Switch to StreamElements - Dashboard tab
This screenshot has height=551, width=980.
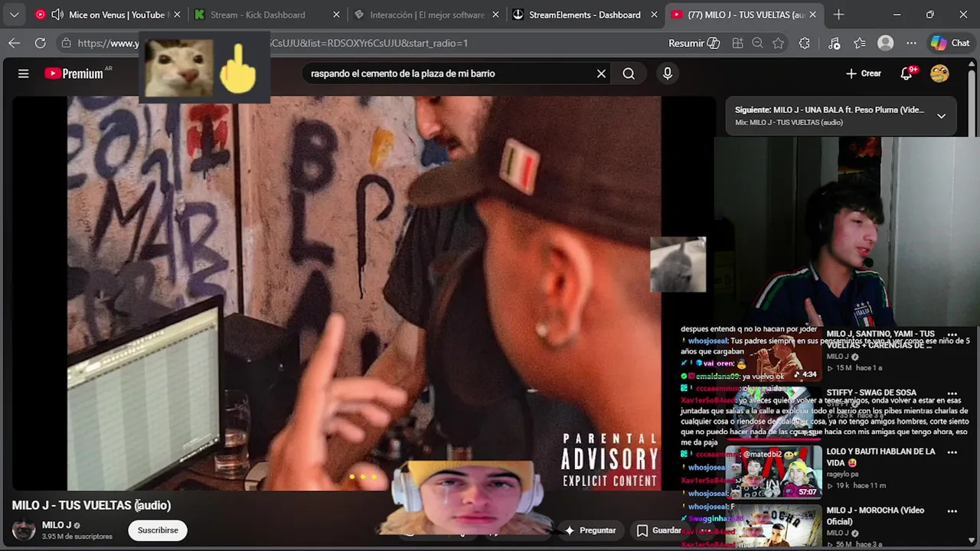[x=585, y=15]
